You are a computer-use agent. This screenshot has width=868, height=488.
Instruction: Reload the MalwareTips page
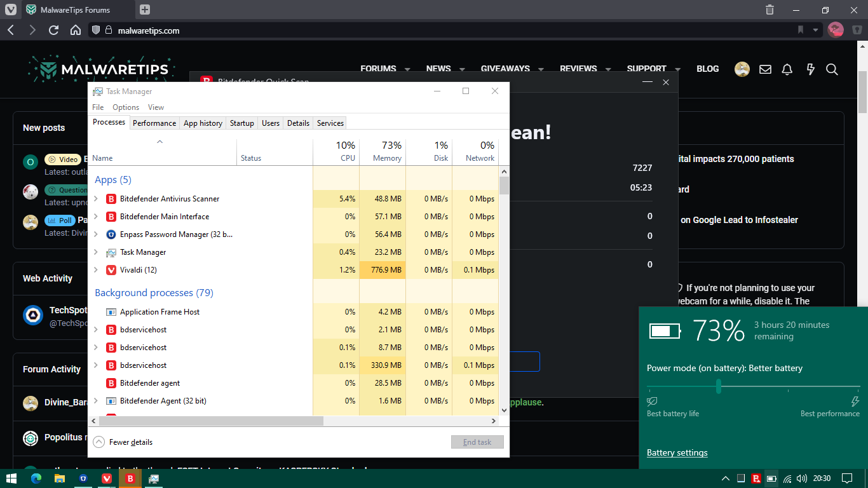54,30
